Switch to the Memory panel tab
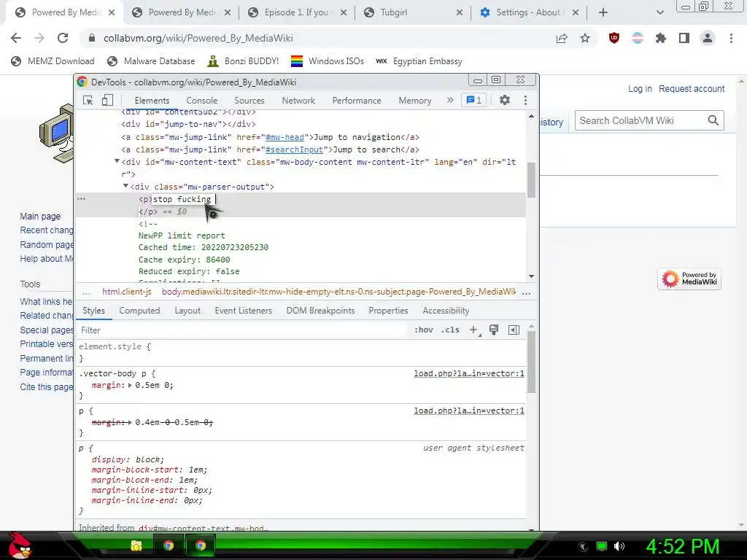This screenshot has height=560, width=747. (x=415, y=101)
